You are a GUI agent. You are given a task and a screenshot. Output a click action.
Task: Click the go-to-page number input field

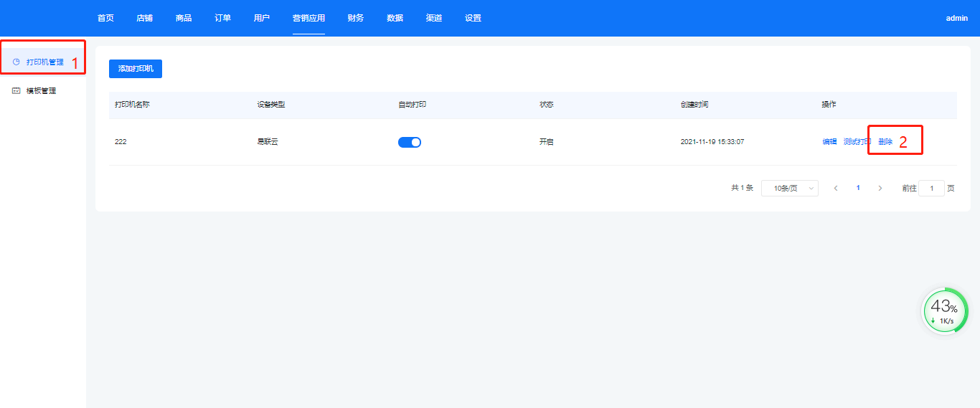click(931, 188)
